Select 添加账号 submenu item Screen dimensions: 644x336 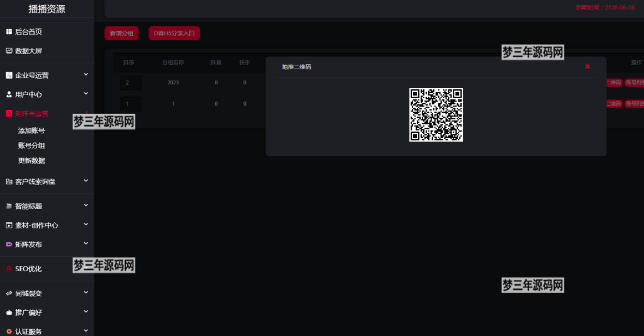tap(31, 131)
